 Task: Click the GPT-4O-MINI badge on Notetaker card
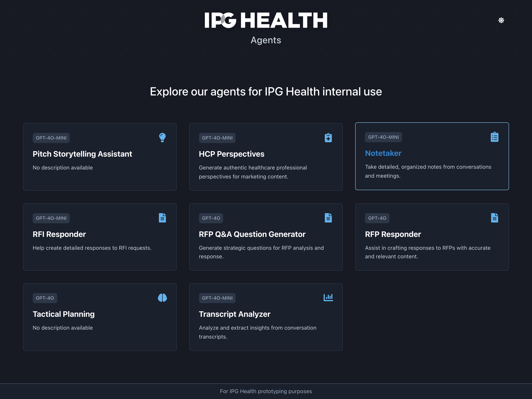383,137
